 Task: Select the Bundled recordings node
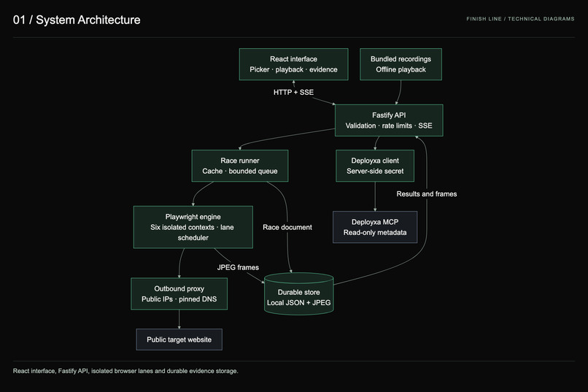coord(401,64)
